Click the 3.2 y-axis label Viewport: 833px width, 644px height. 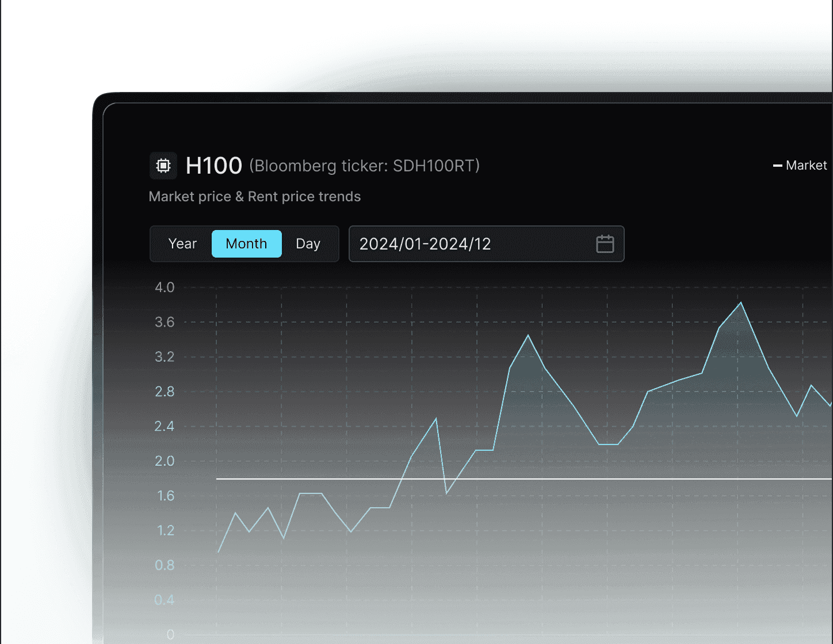tap(165, 357)
